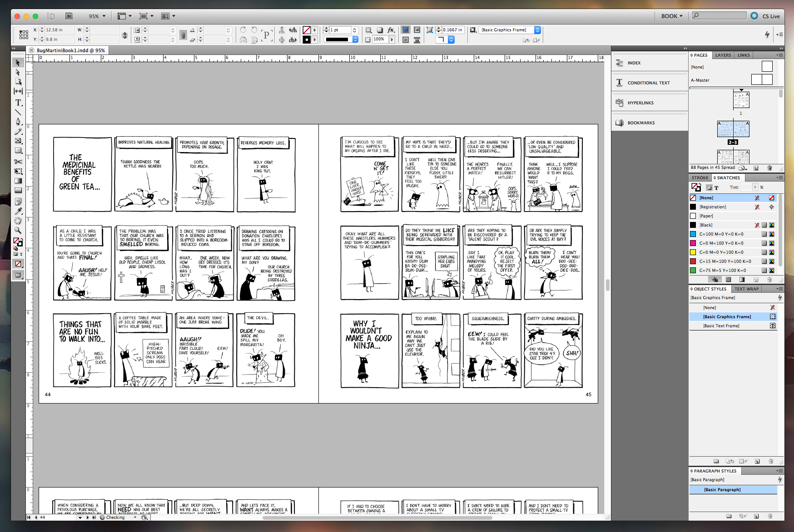
Task: Select the Gradient Swatch tool
Action: point(18,181)
